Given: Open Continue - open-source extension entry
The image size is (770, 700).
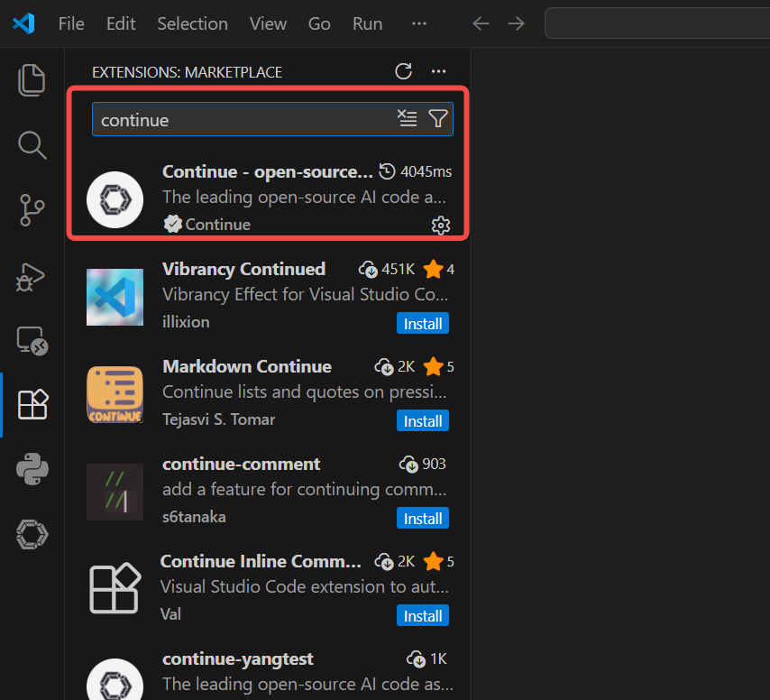Looking at the screenshot, I should pos(268,199).
